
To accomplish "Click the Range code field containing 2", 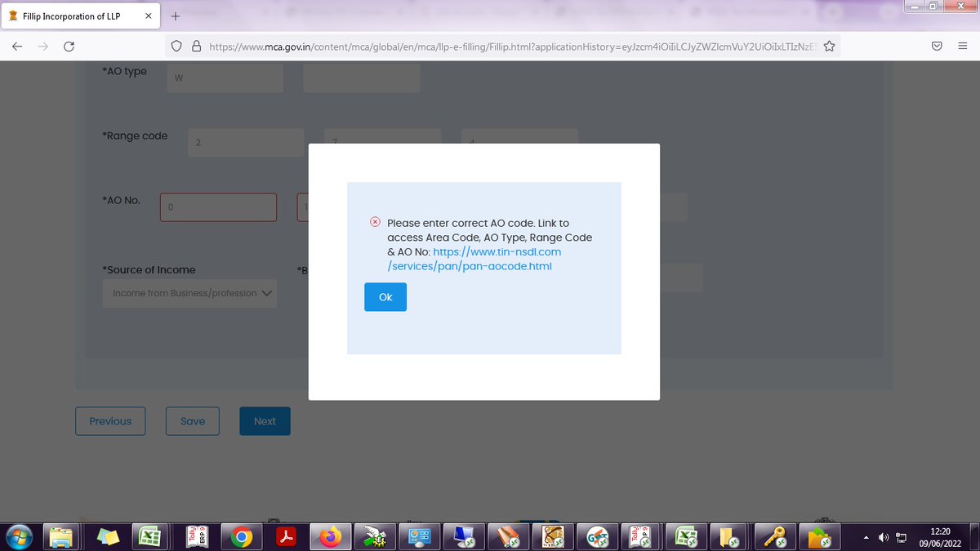I will point(246,143).
